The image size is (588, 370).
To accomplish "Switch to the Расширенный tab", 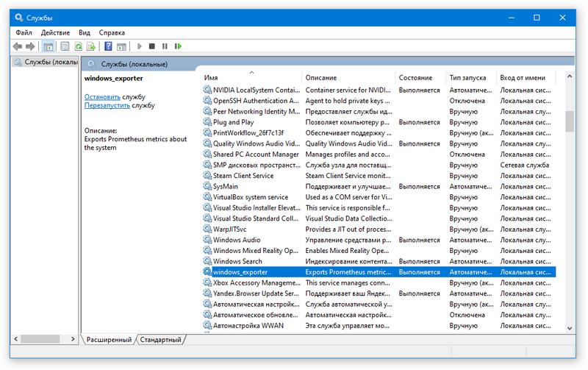I will 109,340.
